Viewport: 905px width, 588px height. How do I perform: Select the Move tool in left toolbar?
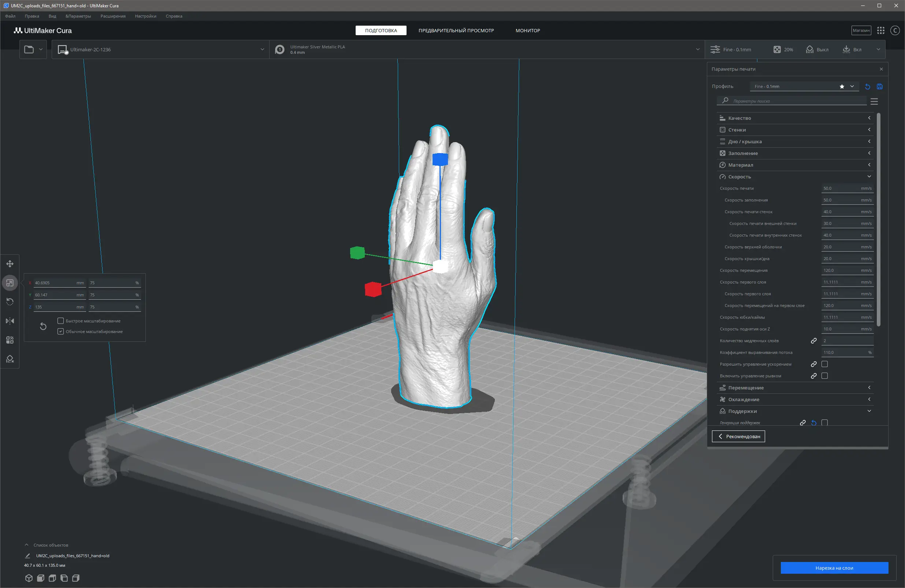point(10,263)
